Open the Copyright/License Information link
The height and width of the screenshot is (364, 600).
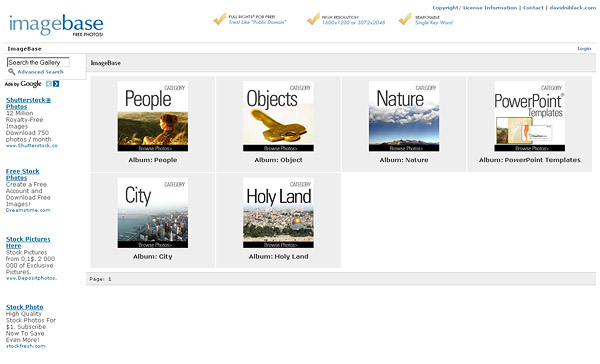pyautogui.click(x=474, y=8)
